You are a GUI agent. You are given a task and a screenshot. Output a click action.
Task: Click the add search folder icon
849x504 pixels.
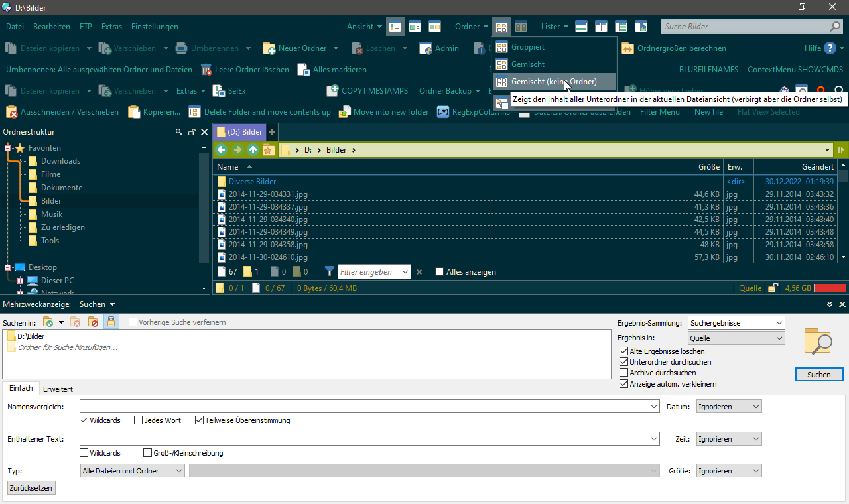(48, 322)
